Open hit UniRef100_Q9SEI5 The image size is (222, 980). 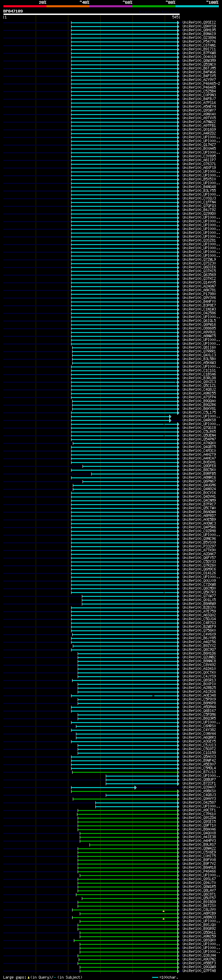pos(199,821)
